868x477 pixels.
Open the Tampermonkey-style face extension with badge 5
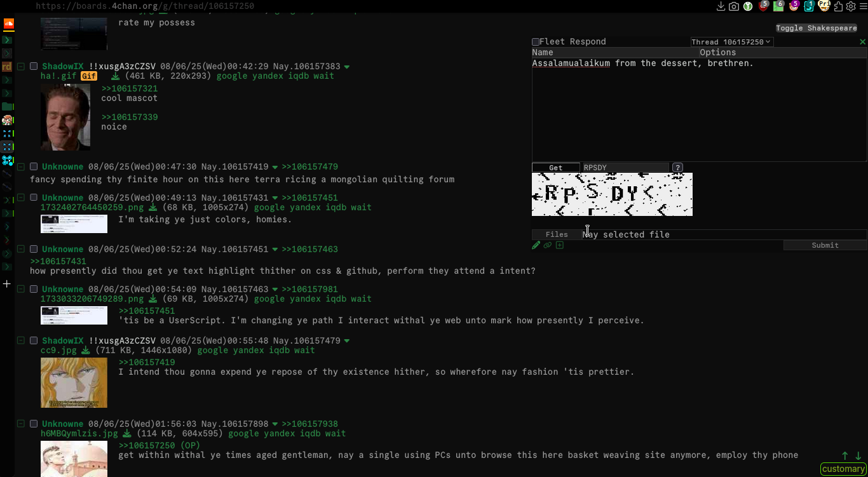[x=794, y=6]
